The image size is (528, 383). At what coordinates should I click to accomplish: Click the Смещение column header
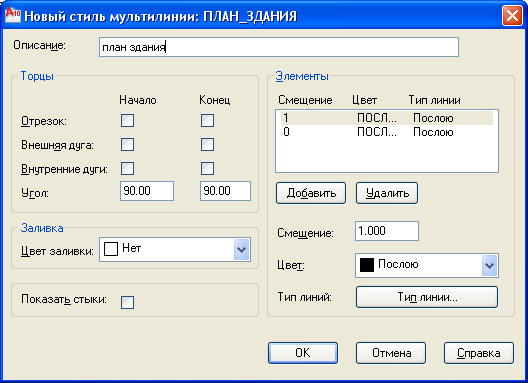pos(305,100)
